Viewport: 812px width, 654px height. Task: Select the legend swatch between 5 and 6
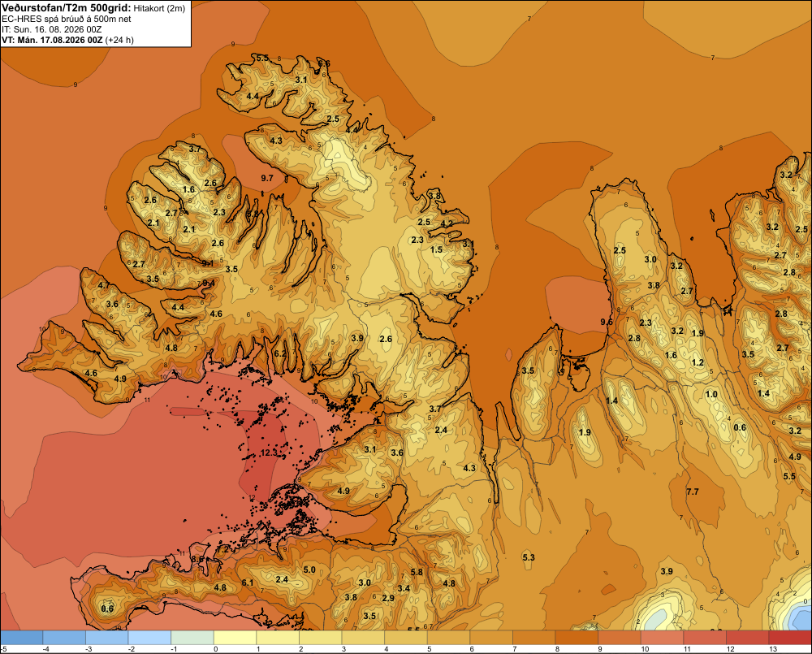(448, 637)
